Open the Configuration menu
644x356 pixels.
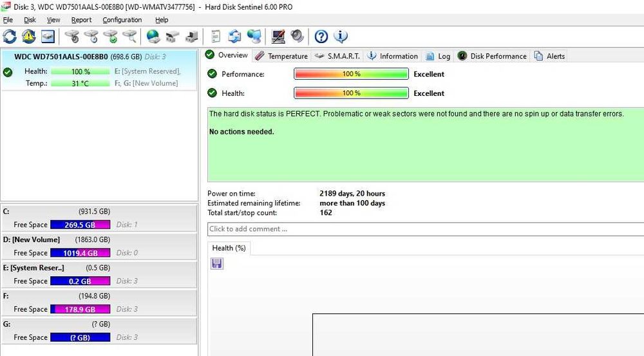[122, 20]
